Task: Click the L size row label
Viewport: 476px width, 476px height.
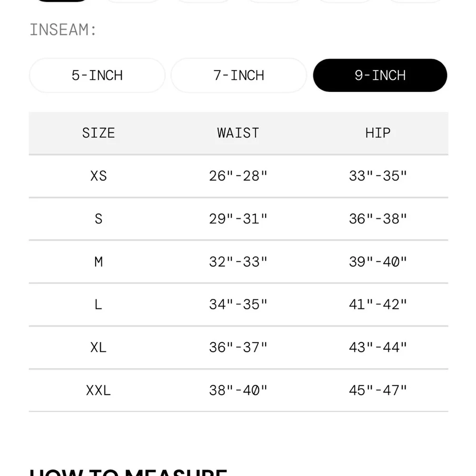Action: click(99, 305)
